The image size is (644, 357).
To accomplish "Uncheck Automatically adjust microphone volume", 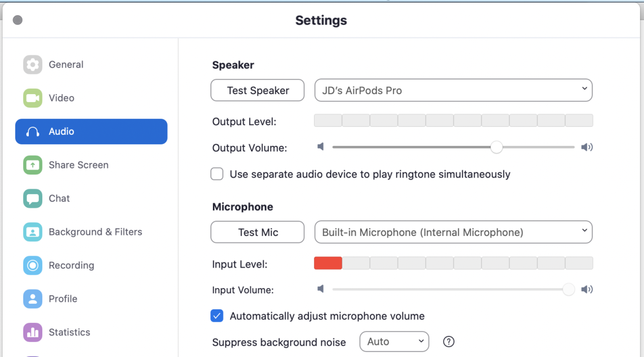I will click(217, 316).
